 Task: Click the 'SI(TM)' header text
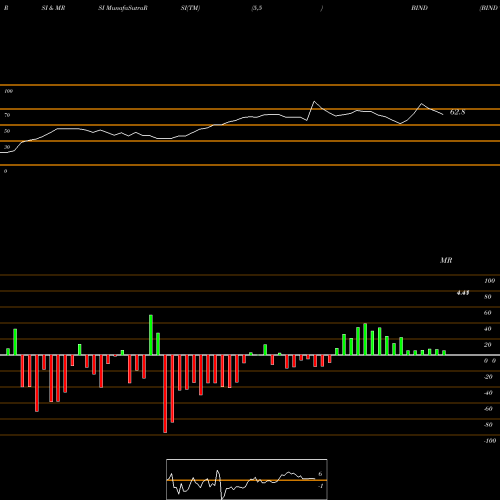pyautogui.click(x=190, y=8)
